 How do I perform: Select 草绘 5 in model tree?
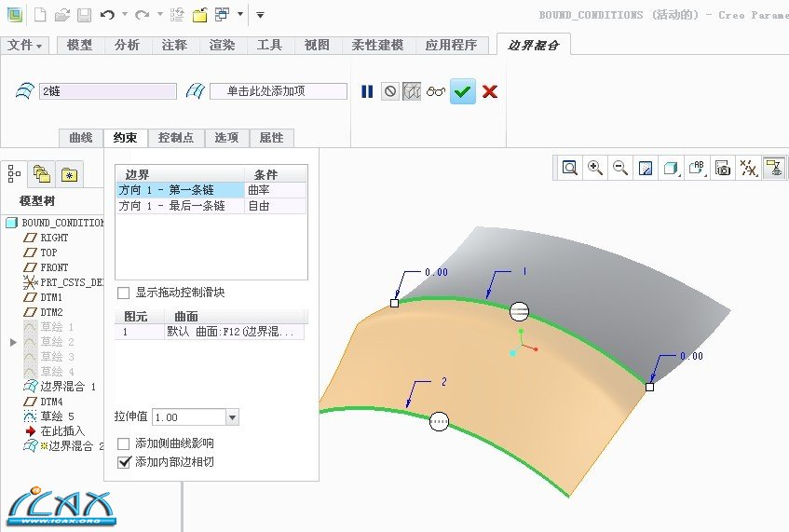point(49,416)
